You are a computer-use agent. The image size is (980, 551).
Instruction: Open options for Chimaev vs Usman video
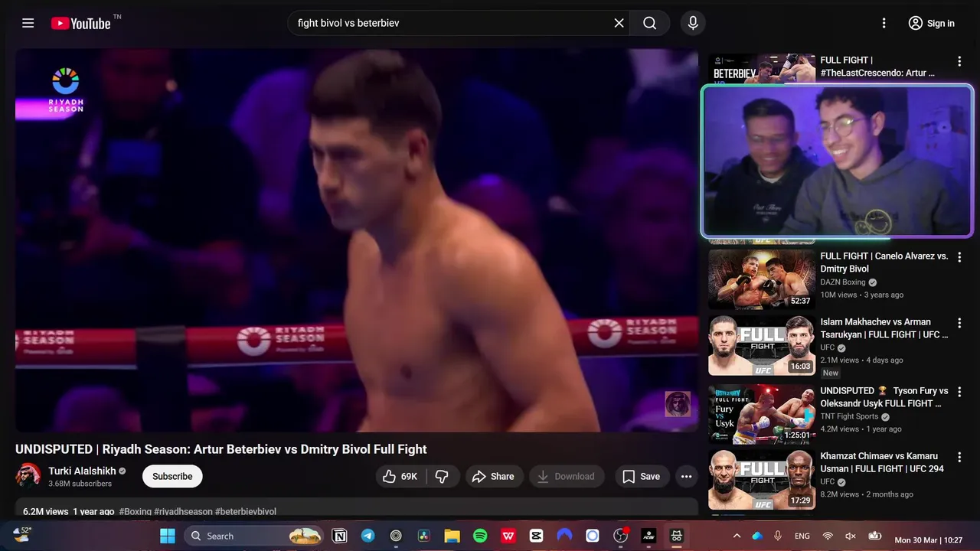click(x=959, y=458)
